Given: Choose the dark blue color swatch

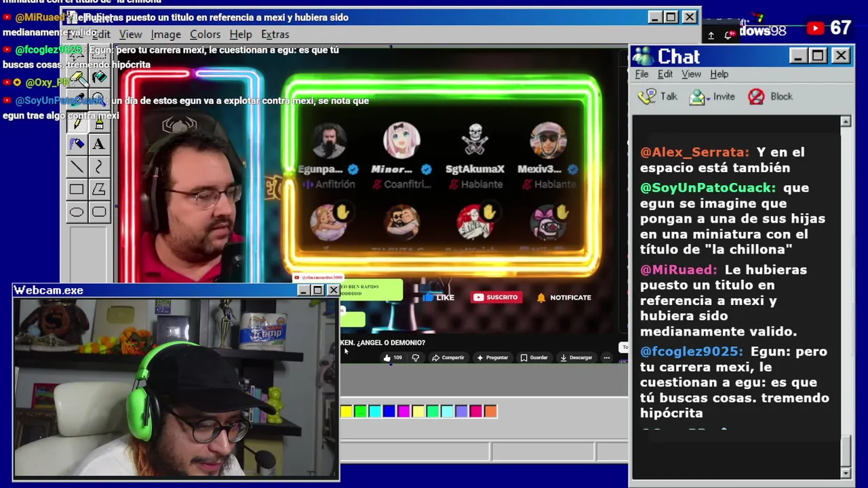Looking at the screenshot, I should pos(389,411).
